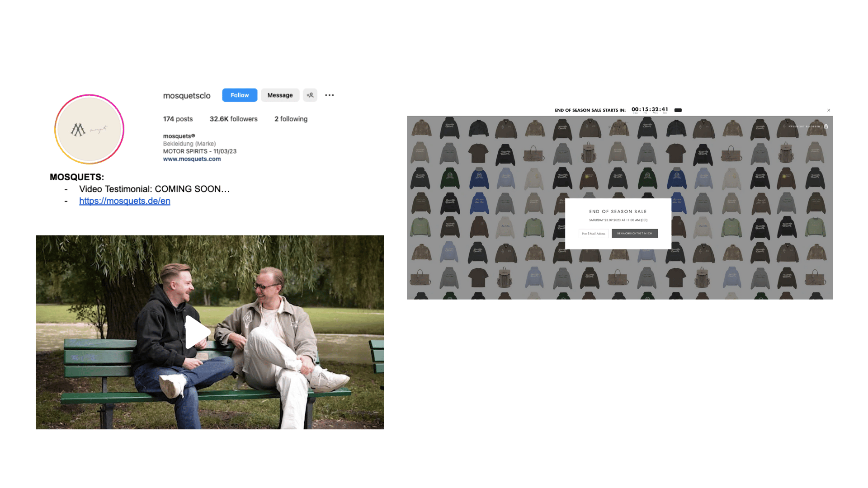The height and width of the screenshot is (488, 868).
Task: Focus the 'Ihre E-Mail Adress' input field
Action: point(594,234)
